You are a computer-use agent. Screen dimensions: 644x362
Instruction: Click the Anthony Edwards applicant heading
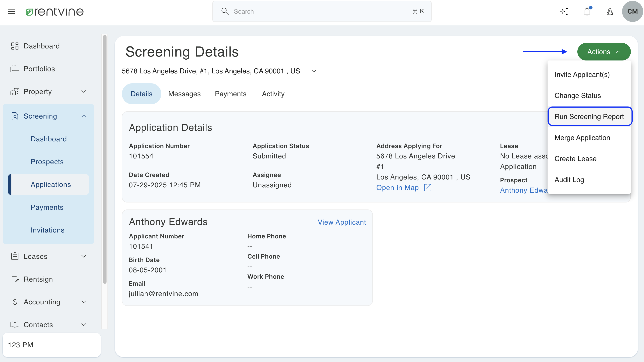168,222
